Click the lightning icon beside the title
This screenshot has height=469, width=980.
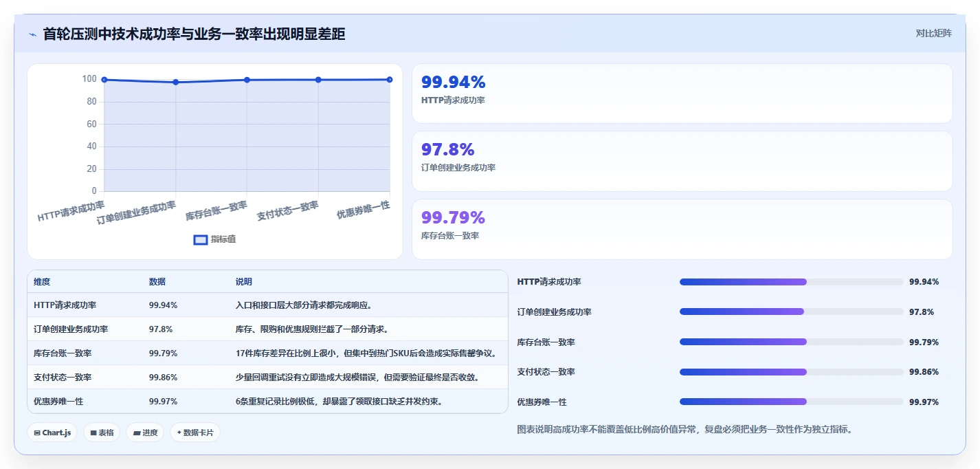(32, 34)
